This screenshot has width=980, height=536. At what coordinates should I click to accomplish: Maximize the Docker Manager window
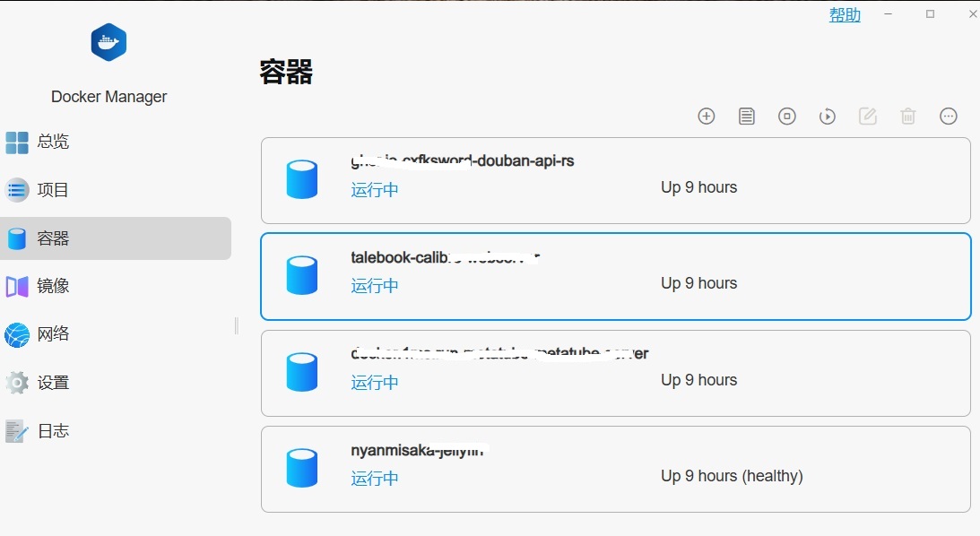click(x=930, y=14)
